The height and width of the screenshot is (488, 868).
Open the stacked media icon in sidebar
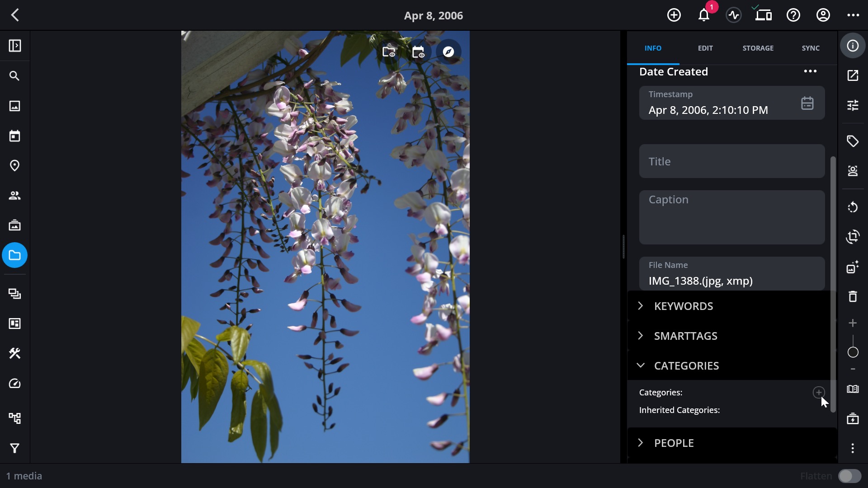click(15, 294)
